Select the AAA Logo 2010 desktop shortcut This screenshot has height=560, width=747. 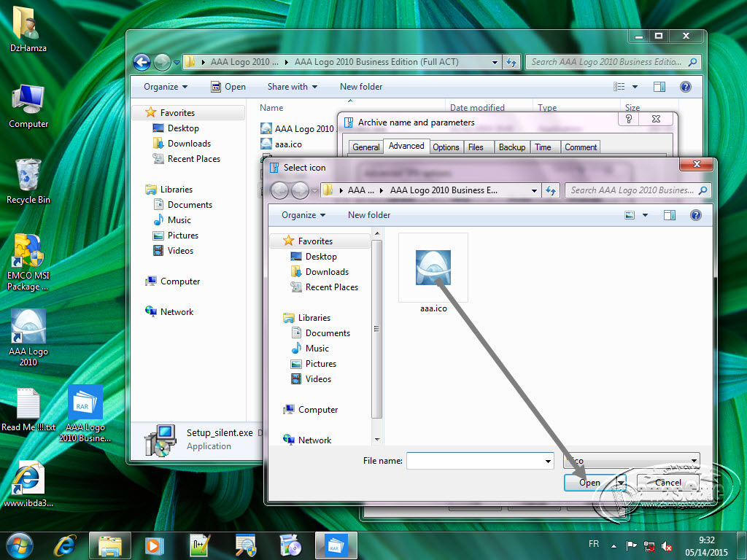click(28, 338)
